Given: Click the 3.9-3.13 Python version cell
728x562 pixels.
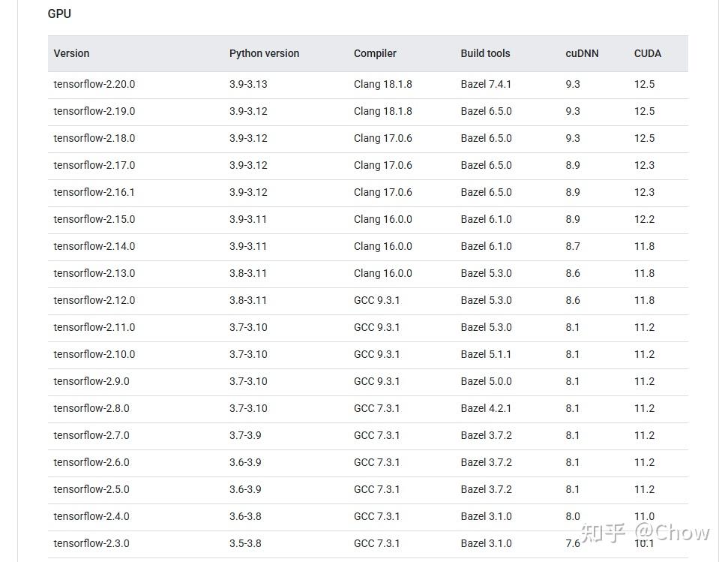Looking at the screenshot, I should (x=248, y=84).
